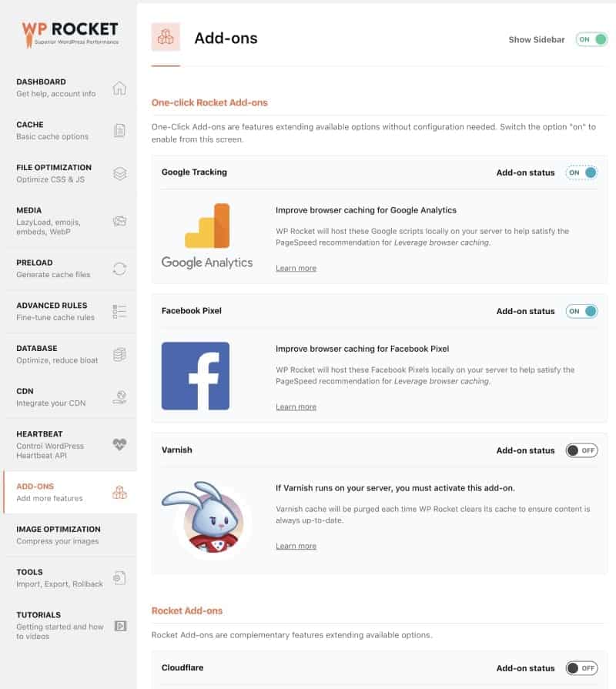
Task: Enable the Cloudflare add-on toggle
Action: point(581,668)
